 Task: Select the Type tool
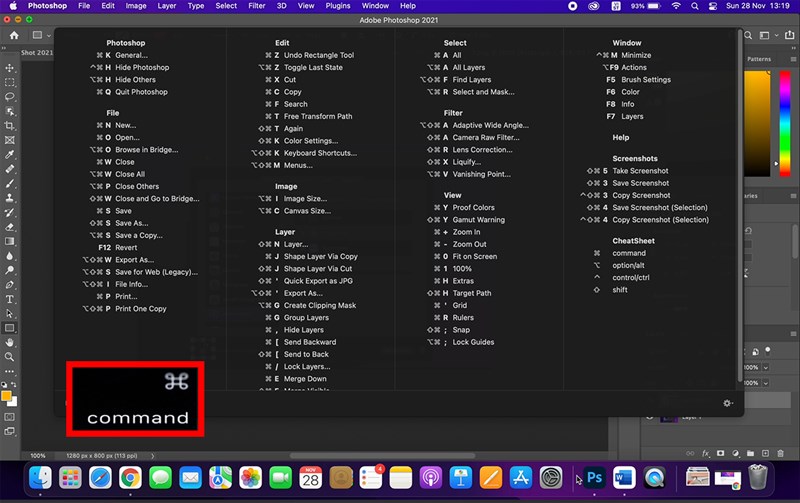(10, 299)
